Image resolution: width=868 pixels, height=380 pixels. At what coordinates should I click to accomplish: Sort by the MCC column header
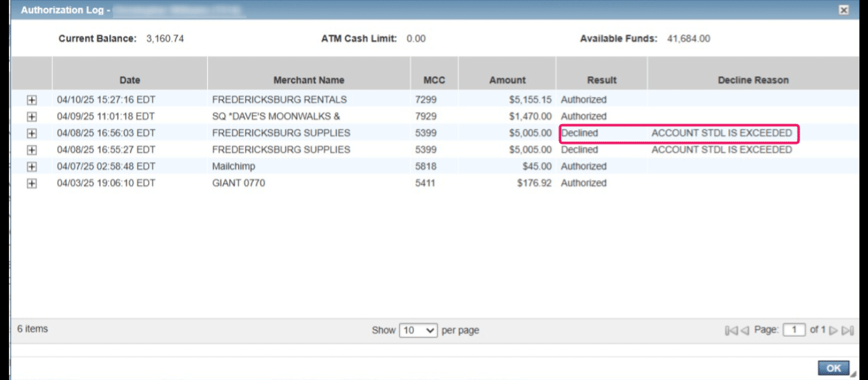tap(434, 80)
